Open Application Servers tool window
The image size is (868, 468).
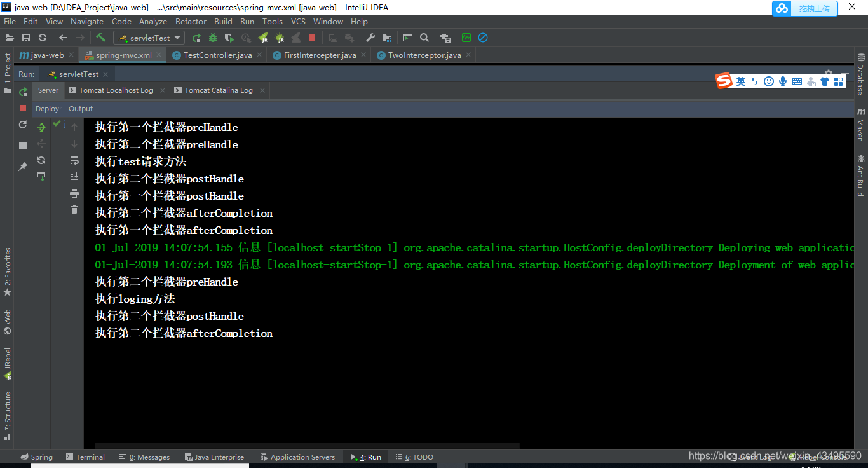pos(297,457)
